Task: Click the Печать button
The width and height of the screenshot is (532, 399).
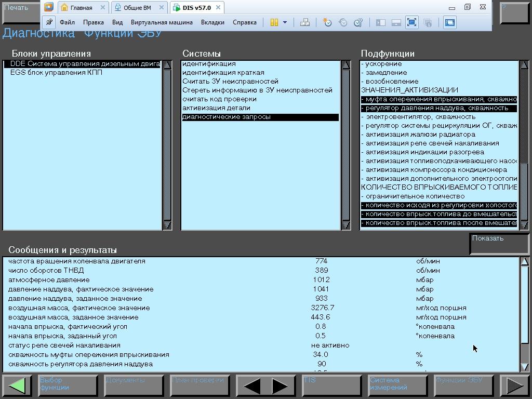Action: (21, 13)
